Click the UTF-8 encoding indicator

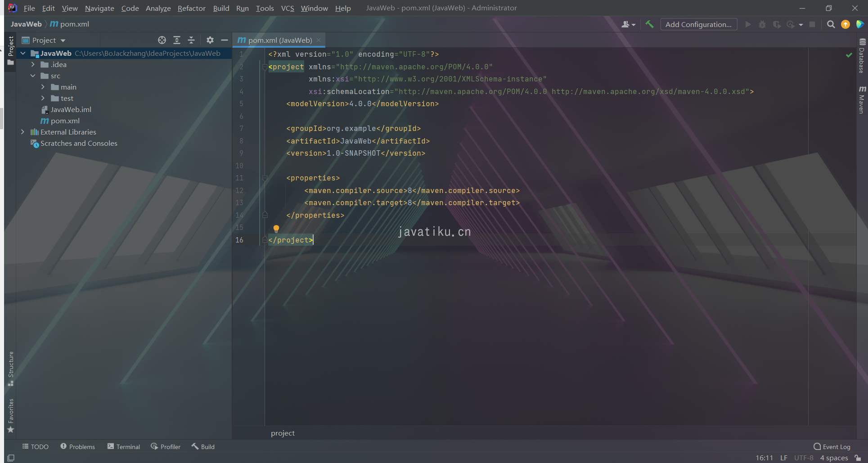804,458
